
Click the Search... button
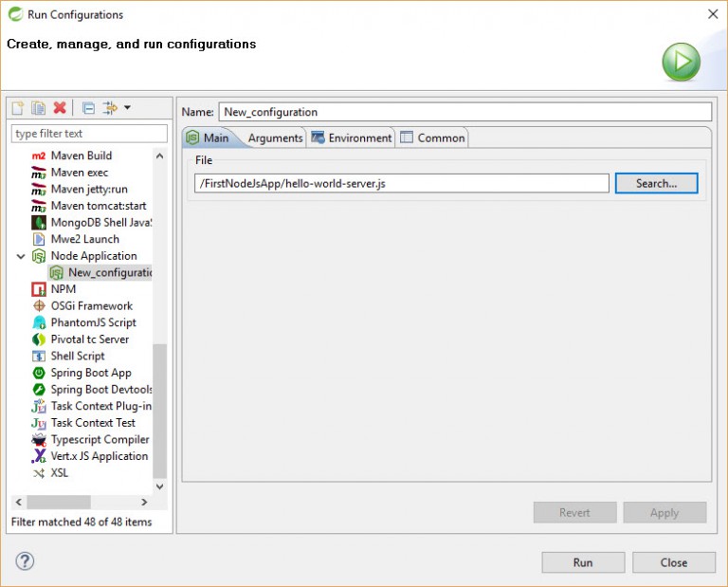(656, 183)
